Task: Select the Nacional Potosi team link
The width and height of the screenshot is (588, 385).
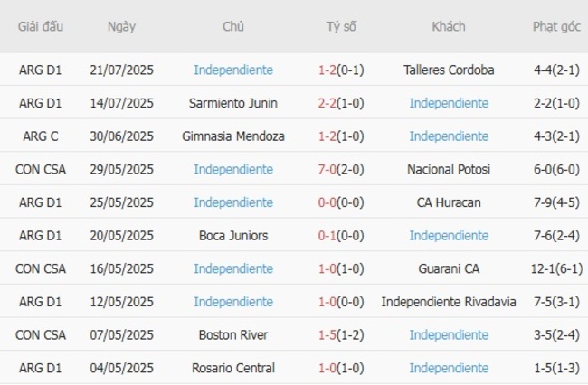Action: (449, 169)
